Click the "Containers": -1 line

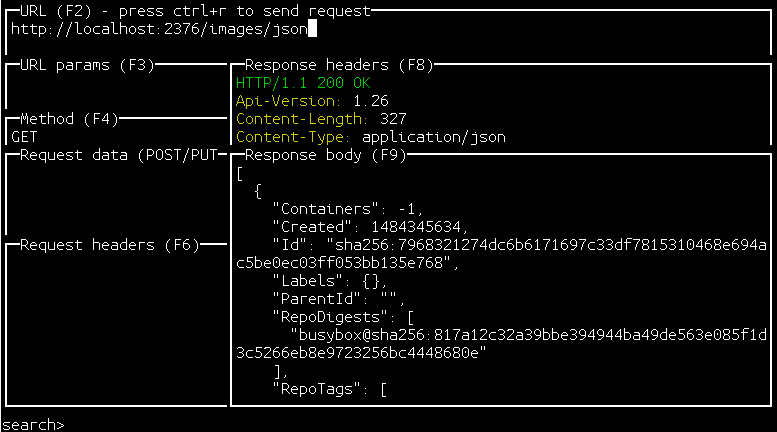(348, 209)
